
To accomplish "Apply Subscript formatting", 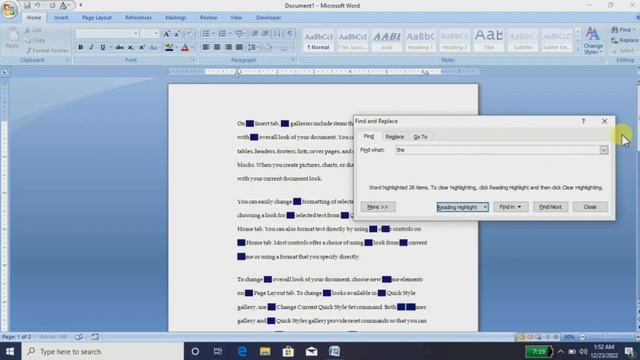I will pos(131,47).
